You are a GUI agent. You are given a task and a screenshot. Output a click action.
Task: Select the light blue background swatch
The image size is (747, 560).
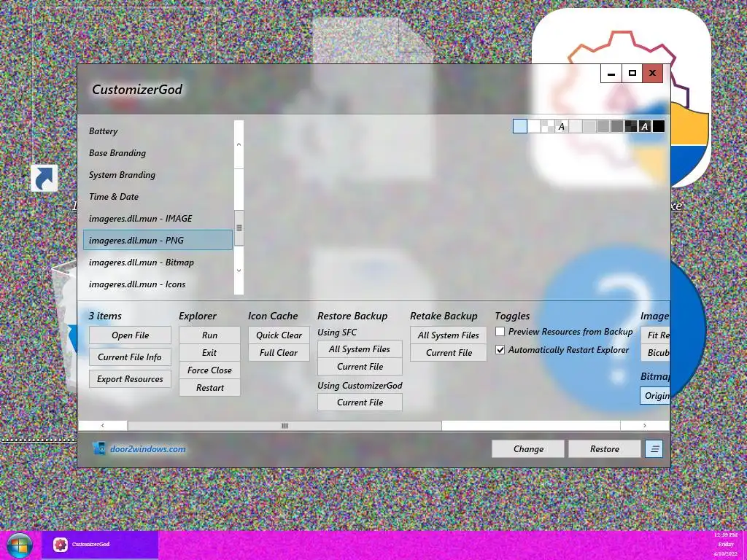519,126
